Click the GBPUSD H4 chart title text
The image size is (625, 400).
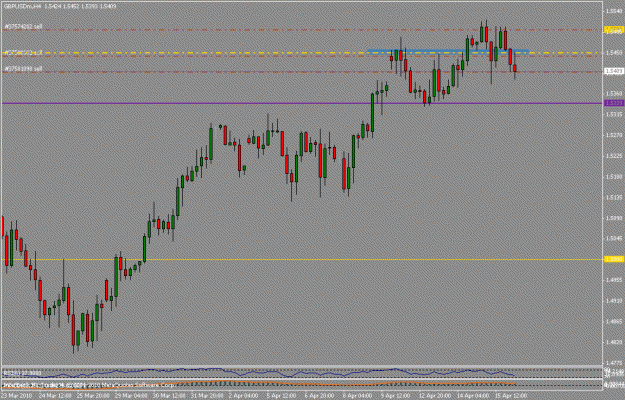(x=60, y=6)
